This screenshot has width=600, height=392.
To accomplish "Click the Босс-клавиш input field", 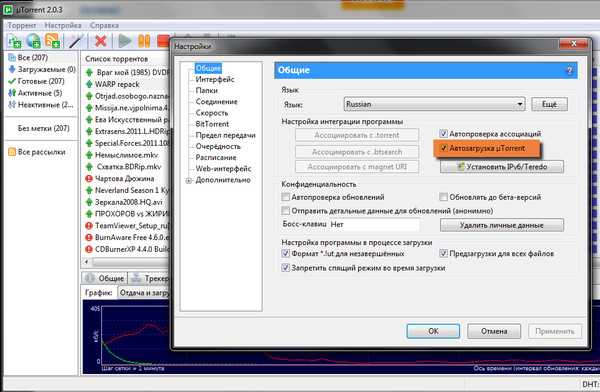I will (x=374, y=225).
